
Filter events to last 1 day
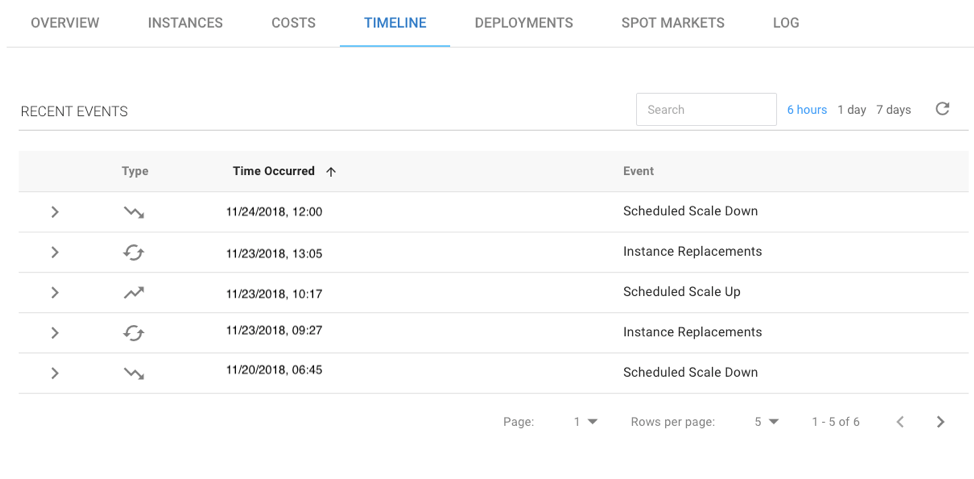point(852,110)
